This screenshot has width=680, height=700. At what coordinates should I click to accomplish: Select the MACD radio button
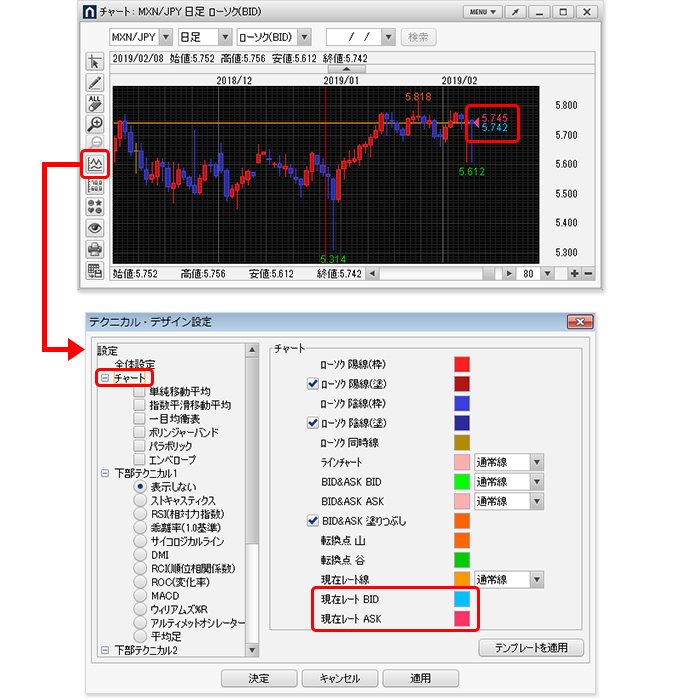[139, 595]
